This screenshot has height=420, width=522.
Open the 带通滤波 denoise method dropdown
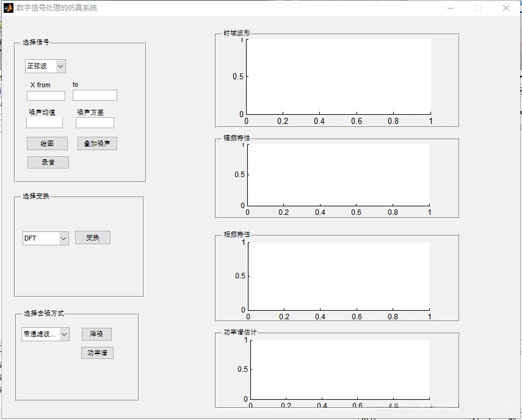[46, 334]
